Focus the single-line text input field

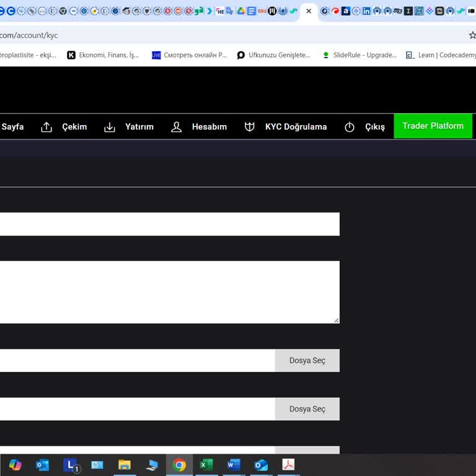point(170,224)
